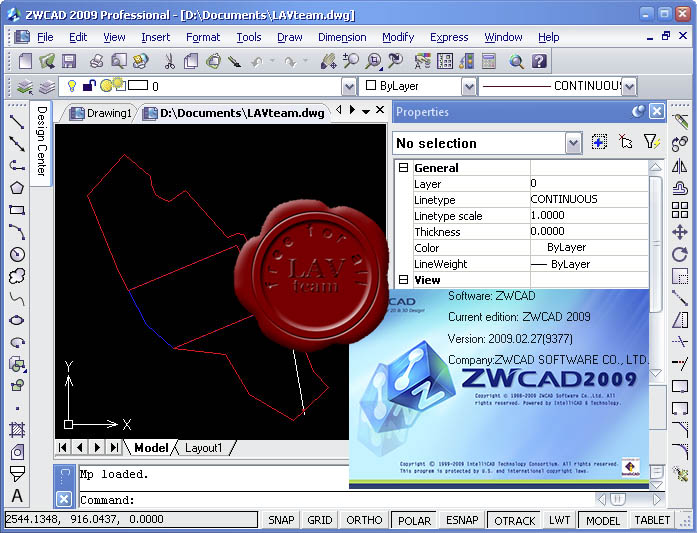Select the Array modify tool

[680, 210]
